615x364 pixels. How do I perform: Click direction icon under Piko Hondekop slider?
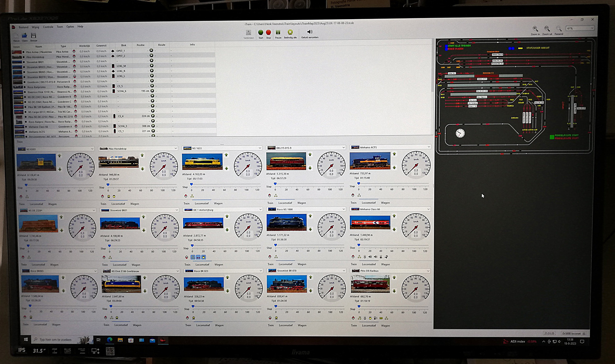click(x=103, y=196)
